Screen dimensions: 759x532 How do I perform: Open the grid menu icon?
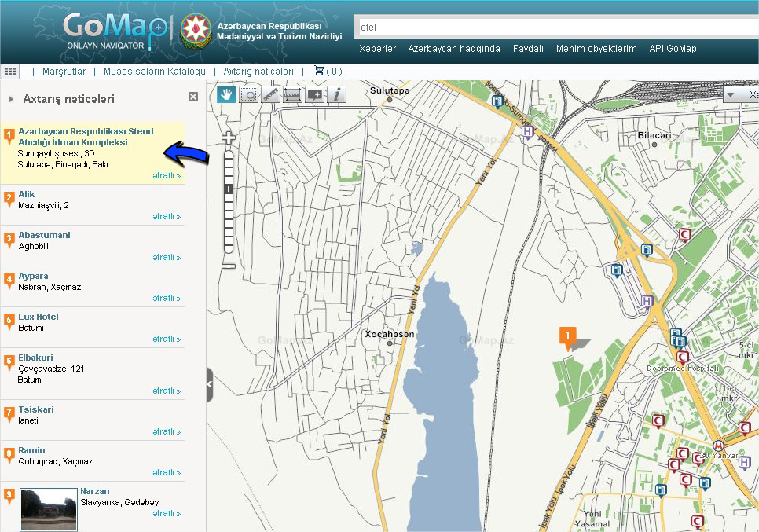10,71
